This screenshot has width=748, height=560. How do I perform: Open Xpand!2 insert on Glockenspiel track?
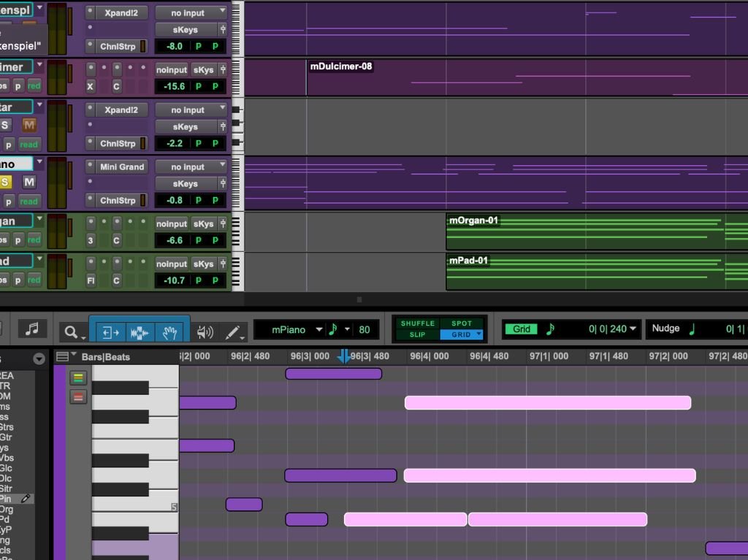122,13
